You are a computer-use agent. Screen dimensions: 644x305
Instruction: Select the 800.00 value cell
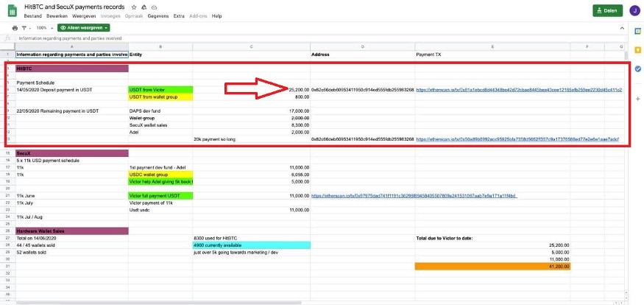(x=252, y=97)
